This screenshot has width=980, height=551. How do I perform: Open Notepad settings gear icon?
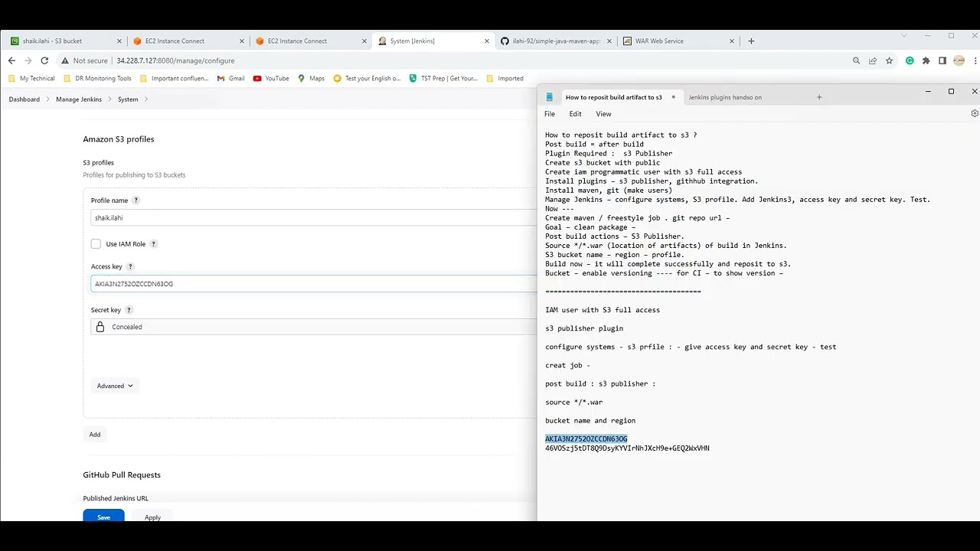tap(974, 113)
